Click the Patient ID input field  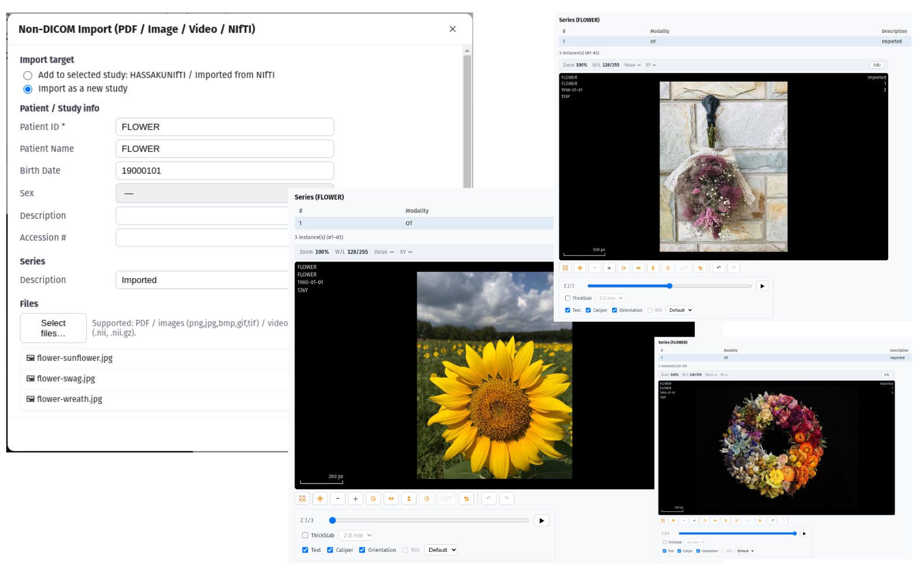(225, 127)
